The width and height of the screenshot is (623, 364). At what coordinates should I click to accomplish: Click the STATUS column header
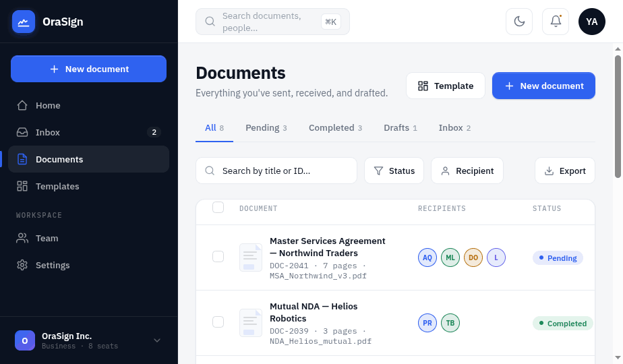click(x=547, y=208)
